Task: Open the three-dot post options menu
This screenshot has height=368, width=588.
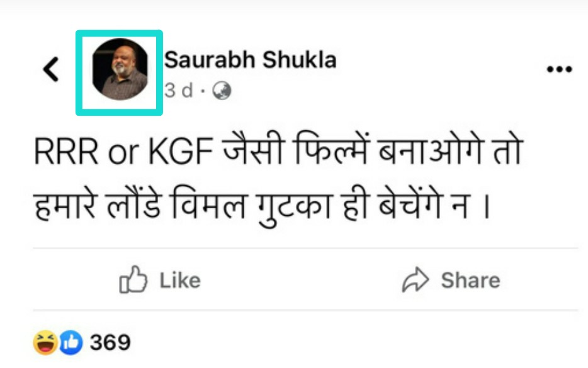Action: [558, 69]
